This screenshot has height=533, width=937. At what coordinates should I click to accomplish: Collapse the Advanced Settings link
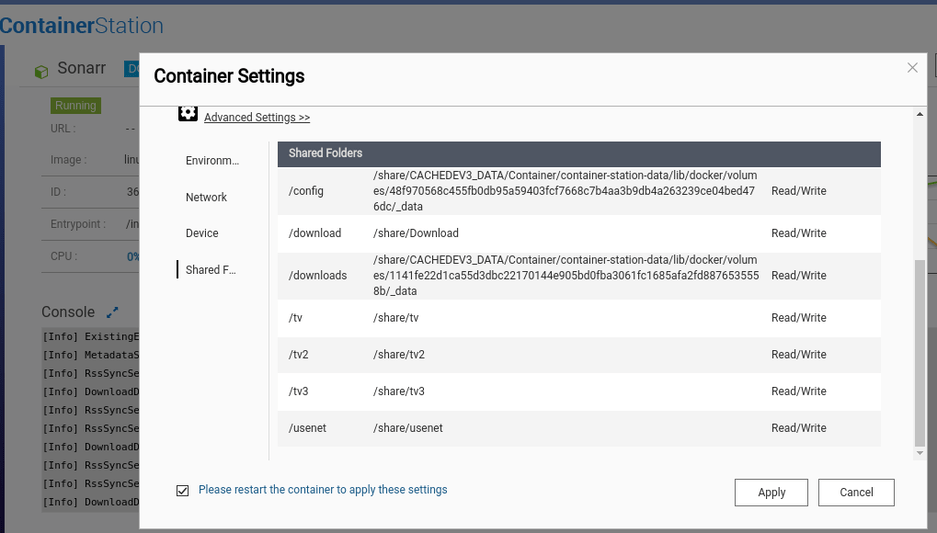(257, 117)
